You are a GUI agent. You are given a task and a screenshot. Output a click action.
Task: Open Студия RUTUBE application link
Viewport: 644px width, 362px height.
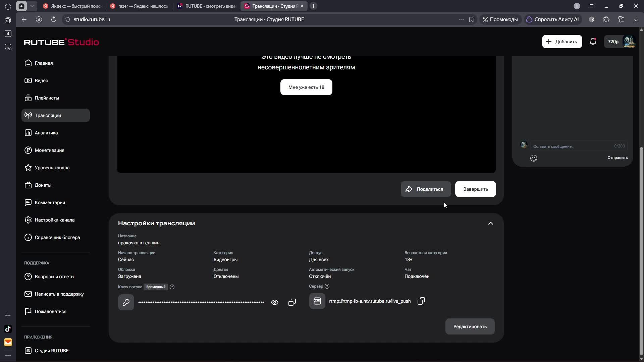(56, 351)
